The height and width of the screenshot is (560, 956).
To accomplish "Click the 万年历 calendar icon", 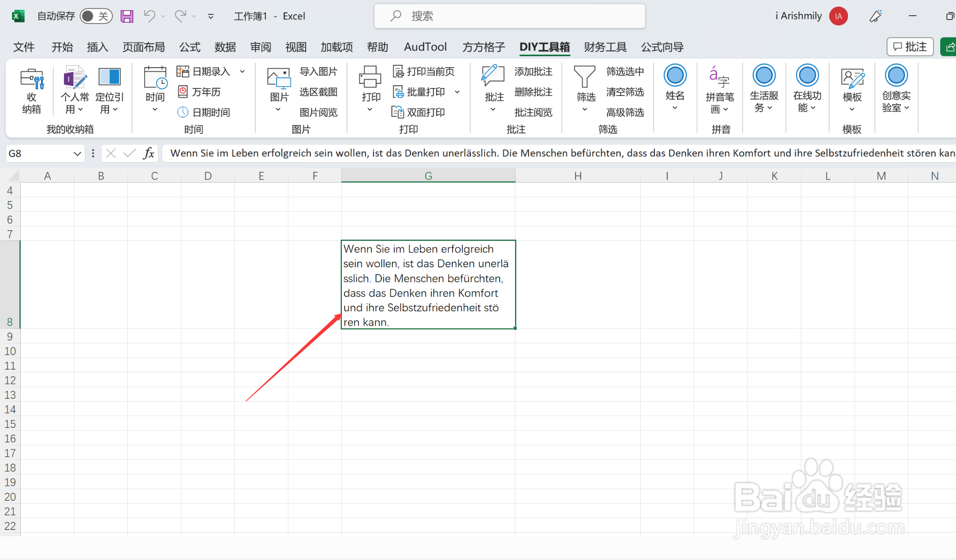I will click(x=183, y=92).
